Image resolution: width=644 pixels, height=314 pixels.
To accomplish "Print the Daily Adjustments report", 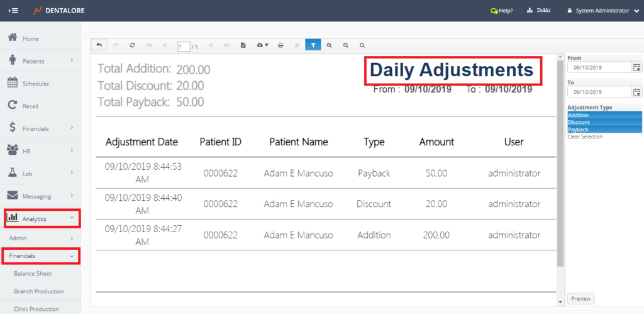I will coord(280,45).
